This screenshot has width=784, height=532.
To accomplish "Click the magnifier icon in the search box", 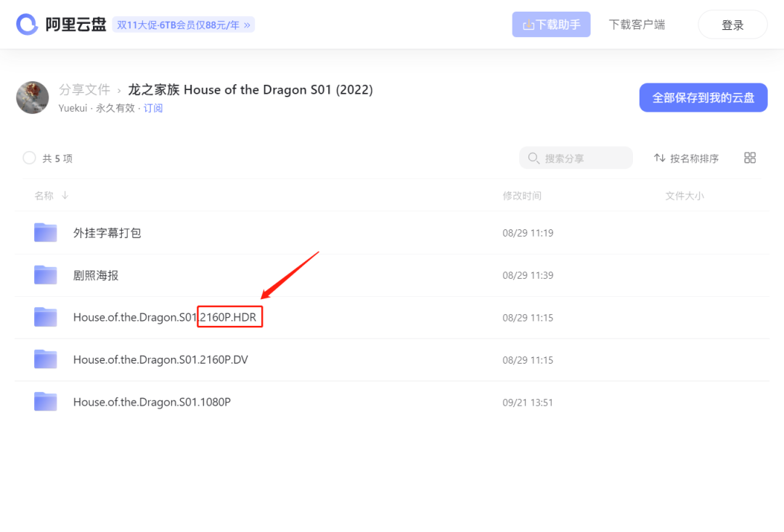I will click(x=534, y=158).
